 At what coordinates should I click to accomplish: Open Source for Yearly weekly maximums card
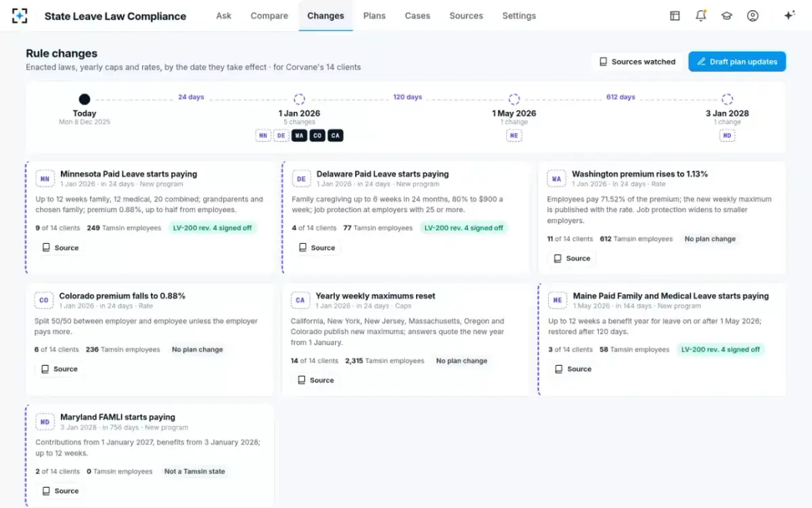click(x=315, y=381)
